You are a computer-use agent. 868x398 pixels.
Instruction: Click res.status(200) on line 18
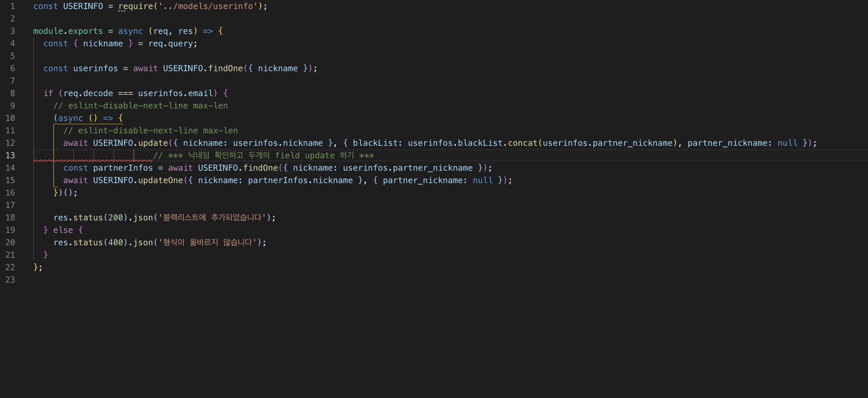pyautogui.click(x=91, y=218)
